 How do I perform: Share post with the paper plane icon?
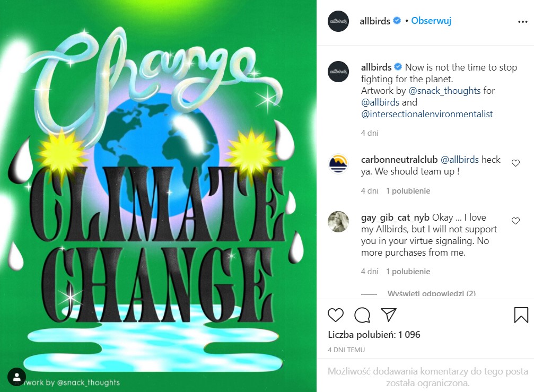pos(389,315)
